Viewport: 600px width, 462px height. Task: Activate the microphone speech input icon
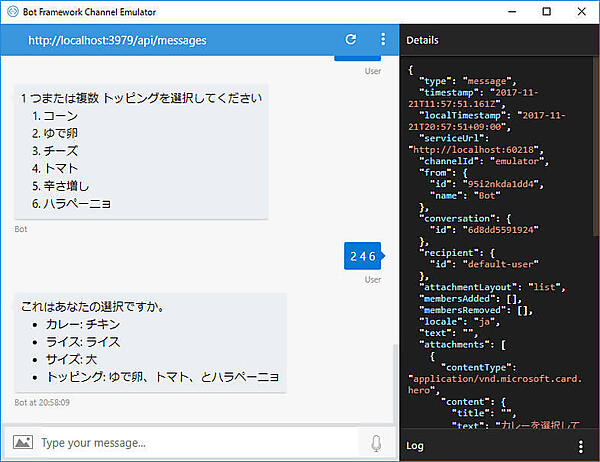tap(376, 442)
